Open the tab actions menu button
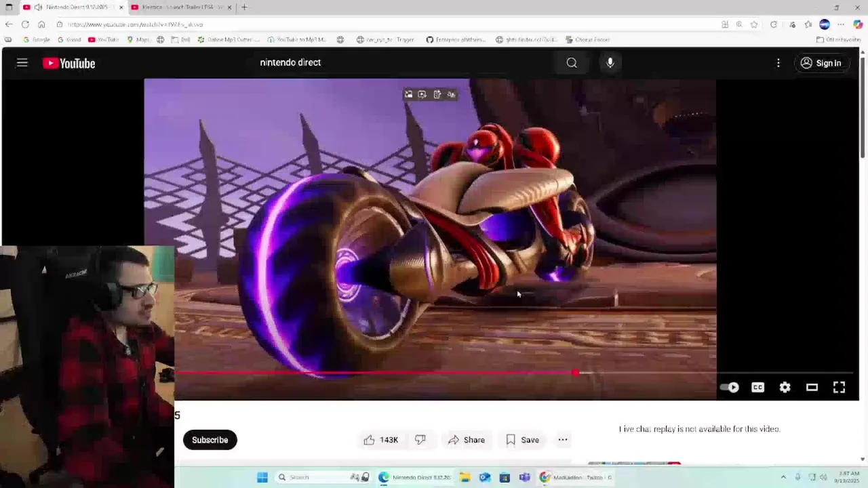 9,7
